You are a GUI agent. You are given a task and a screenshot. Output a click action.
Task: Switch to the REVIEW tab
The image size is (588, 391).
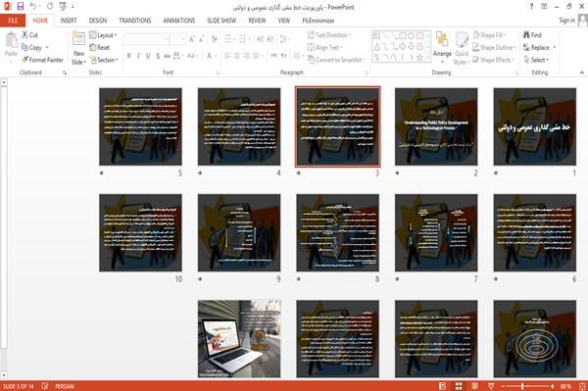click(x=257, y=21)
